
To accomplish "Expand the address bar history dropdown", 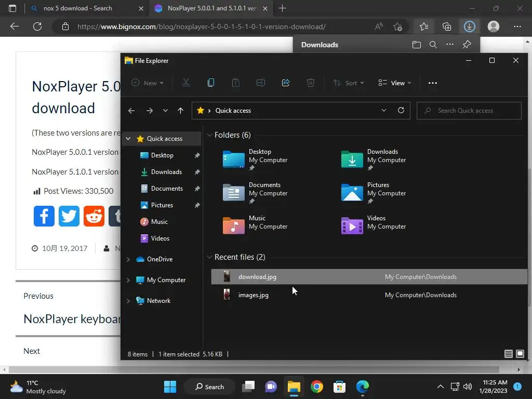I will [384, 110].
